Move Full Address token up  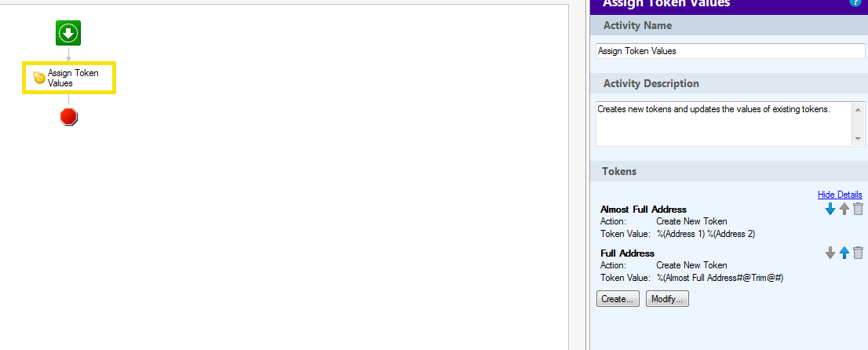(844, 253)
